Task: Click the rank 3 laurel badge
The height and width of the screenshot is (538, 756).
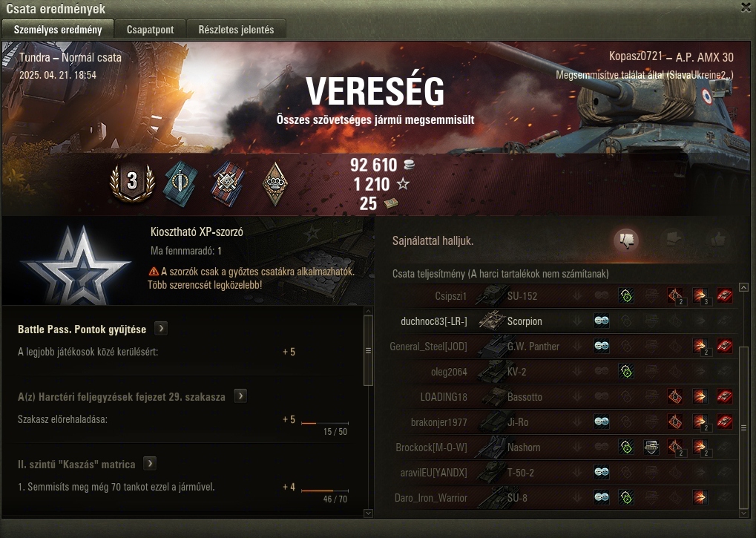Action: pyautogui.click(x=132, y=183)
